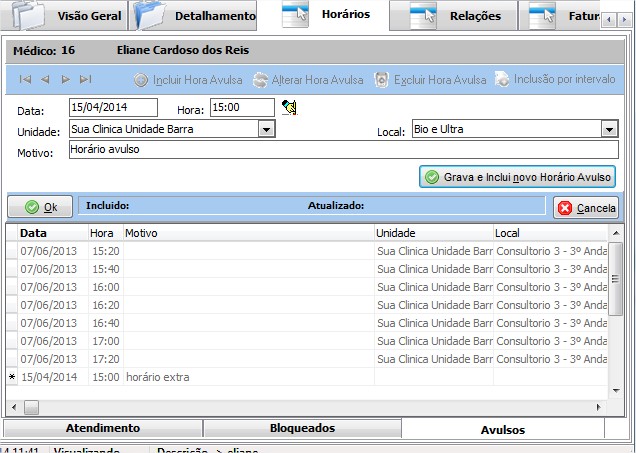Image resolution: width=636 pixels, height=453 pixels.
Task: Click Inclusão por intervalo toolbar icon
Action: click(x=502, y=79)
